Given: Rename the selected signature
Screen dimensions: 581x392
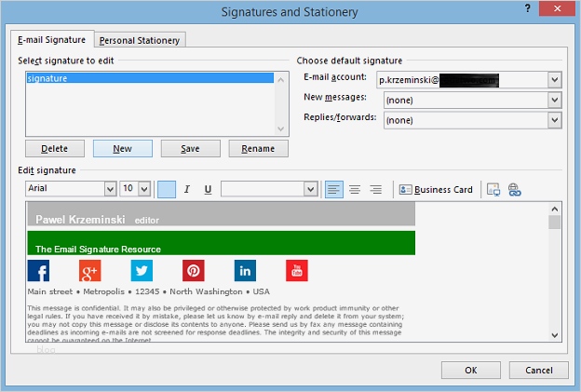Looking at the screenshot, I should 258,149.
